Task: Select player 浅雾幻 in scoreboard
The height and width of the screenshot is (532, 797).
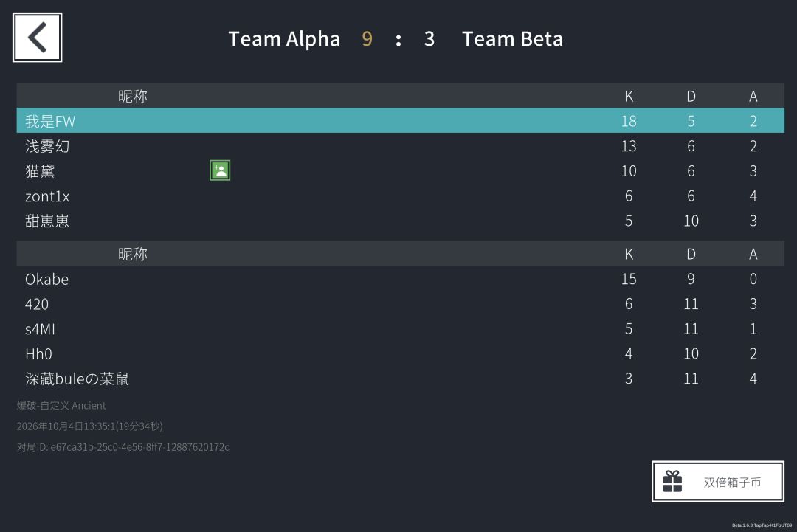Action: (400, 146)
